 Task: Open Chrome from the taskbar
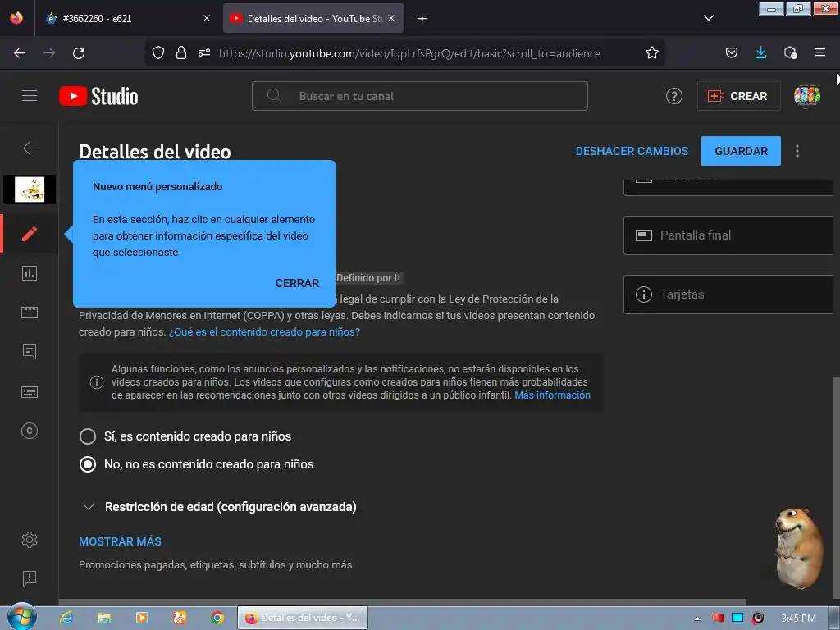click(217, 618)
